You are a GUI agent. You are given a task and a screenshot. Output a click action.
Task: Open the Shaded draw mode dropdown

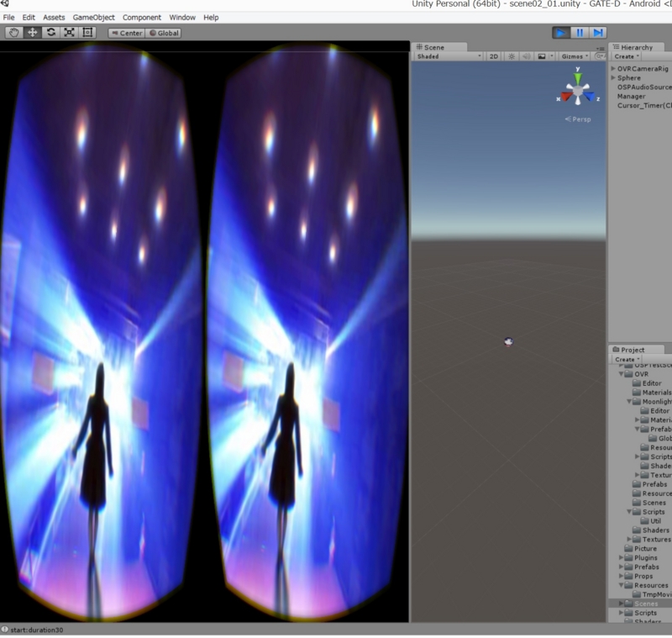tap(449, 56)
